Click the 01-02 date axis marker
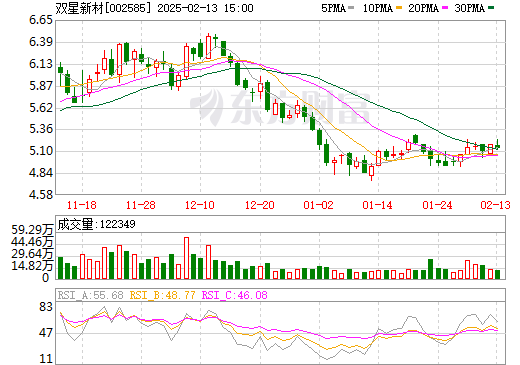 tap(318, 205)
